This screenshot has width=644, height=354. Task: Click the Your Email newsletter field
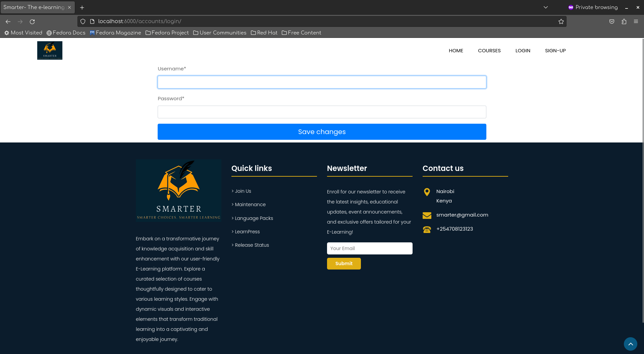(370, 248)
